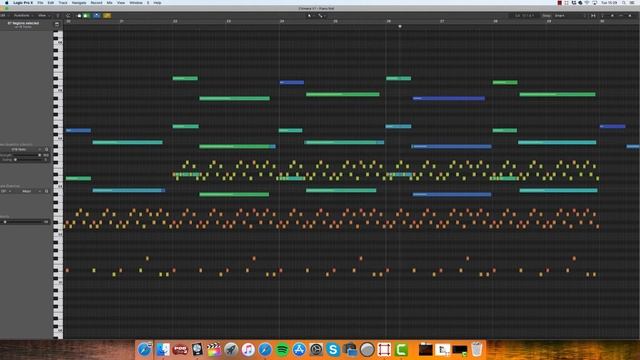
Task: Toggle the green MIDI Out button
Action: click(x=86, y=16)
